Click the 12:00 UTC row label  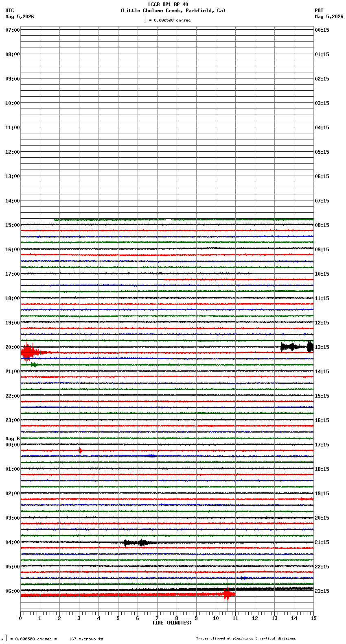coord(13,152)
